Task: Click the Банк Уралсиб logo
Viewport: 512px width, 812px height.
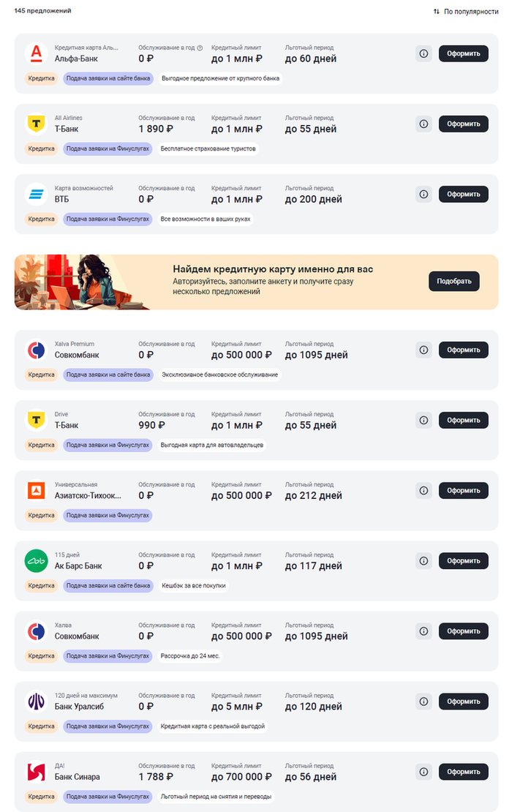Action: [x=35, y=702]
